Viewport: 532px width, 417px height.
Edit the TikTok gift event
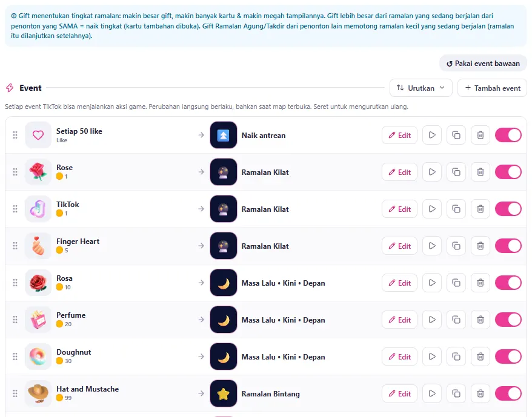click(x=399, y=209)
